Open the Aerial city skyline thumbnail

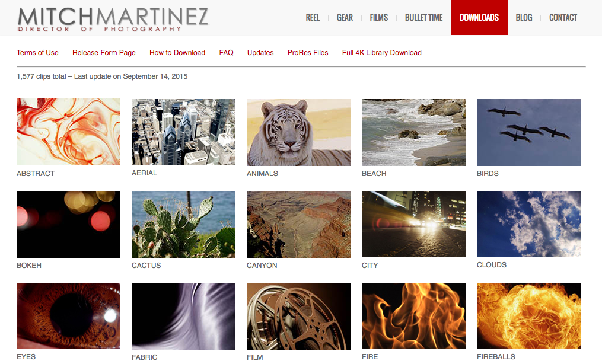click(x=183, y=132)
